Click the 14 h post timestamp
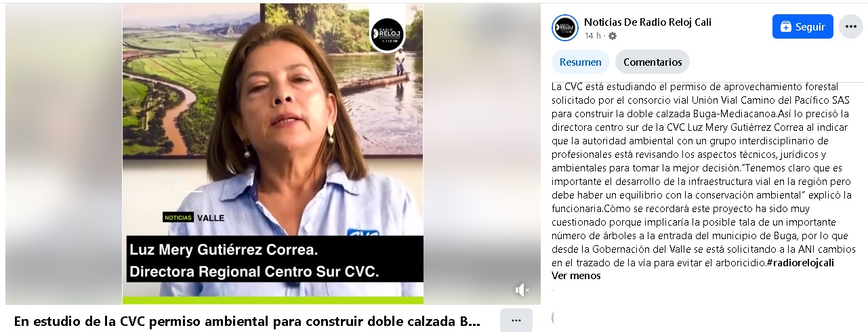The width and height of the screenshot is (868, 332). pos(593,36)
